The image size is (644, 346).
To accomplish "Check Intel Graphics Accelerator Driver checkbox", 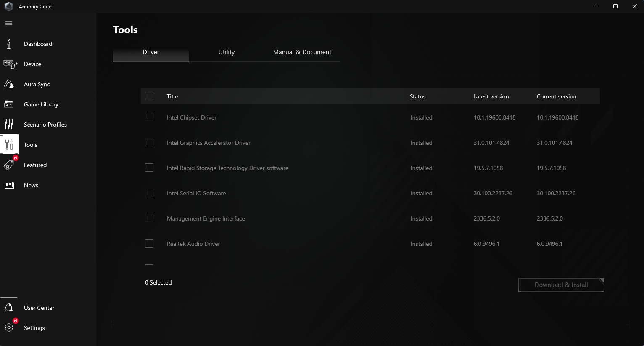I will click(149, 142).
